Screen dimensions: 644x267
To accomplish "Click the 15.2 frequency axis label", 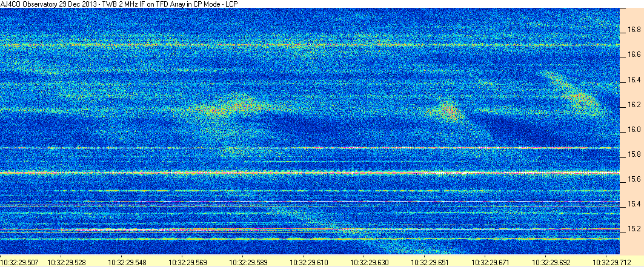I will click(x=634, y=229).
